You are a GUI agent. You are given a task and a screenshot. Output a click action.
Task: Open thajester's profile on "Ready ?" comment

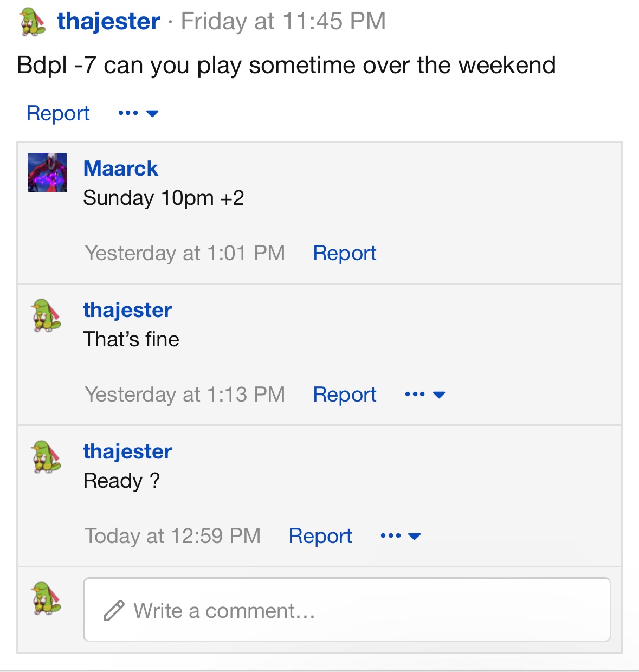point(127,451)
